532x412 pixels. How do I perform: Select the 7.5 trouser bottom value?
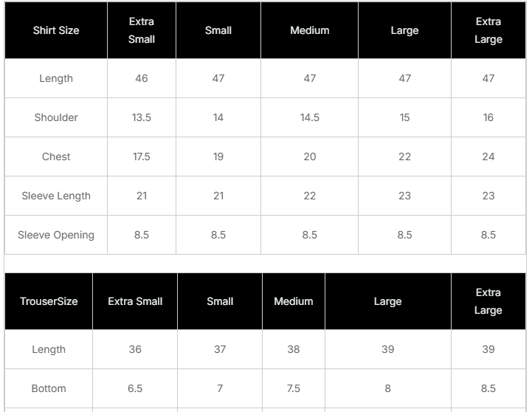[294, 388]
